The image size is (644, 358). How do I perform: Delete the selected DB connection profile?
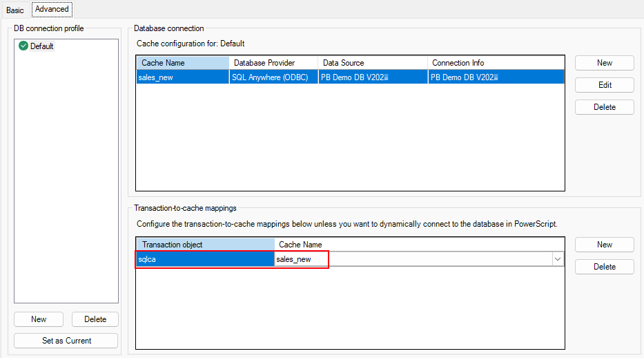tap(95, 319)
